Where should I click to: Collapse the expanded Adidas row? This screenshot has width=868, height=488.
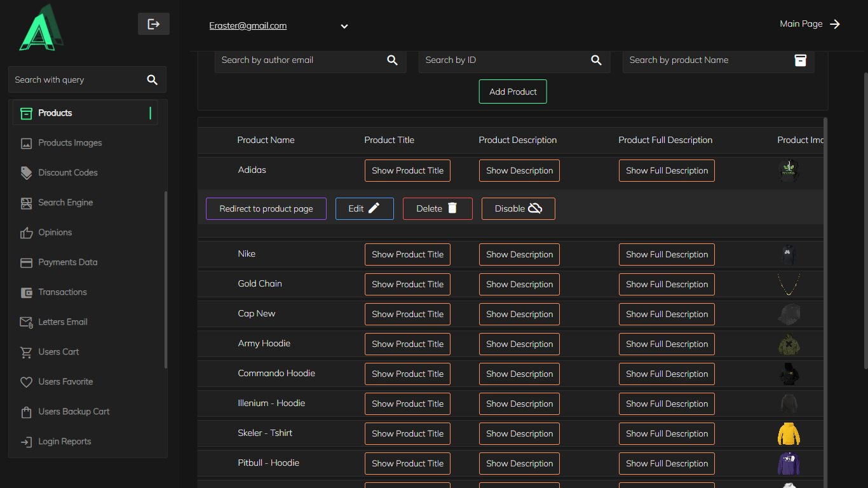tap(252, 170)
